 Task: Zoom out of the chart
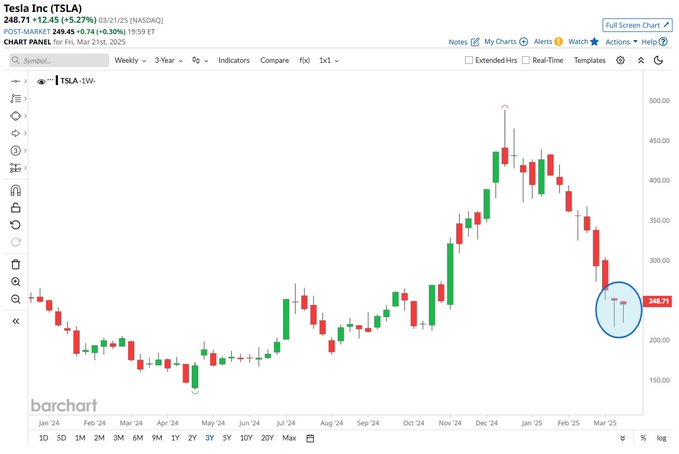(16, 299)
